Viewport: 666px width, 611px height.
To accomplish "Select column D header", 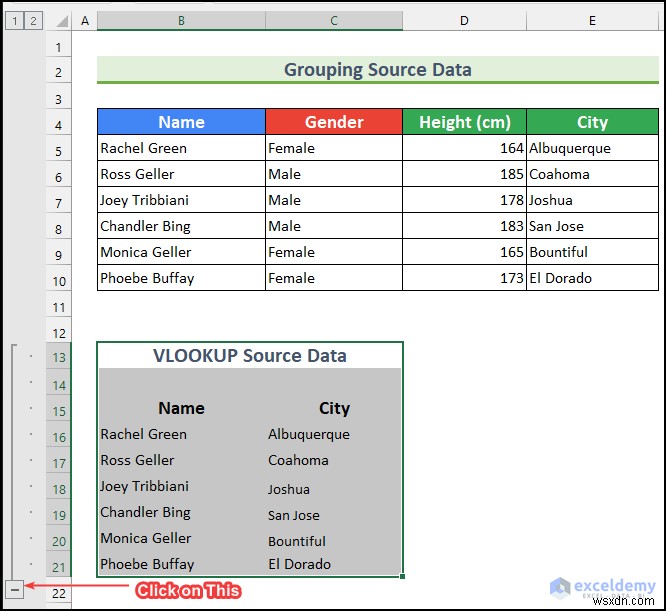I will 464,20.
